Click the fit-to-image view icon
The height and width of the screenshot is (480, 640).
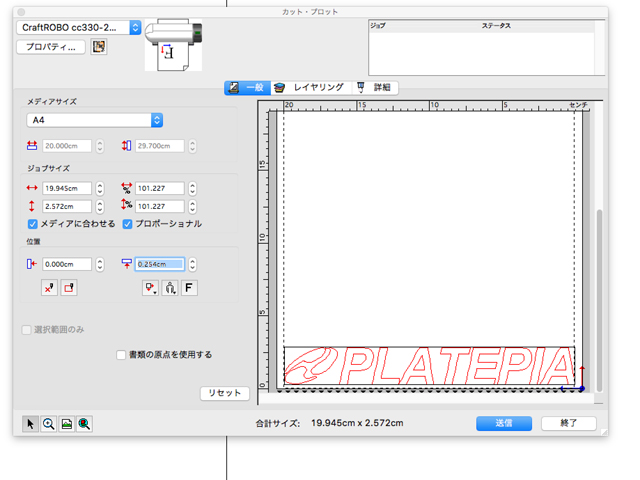point(66,424)
